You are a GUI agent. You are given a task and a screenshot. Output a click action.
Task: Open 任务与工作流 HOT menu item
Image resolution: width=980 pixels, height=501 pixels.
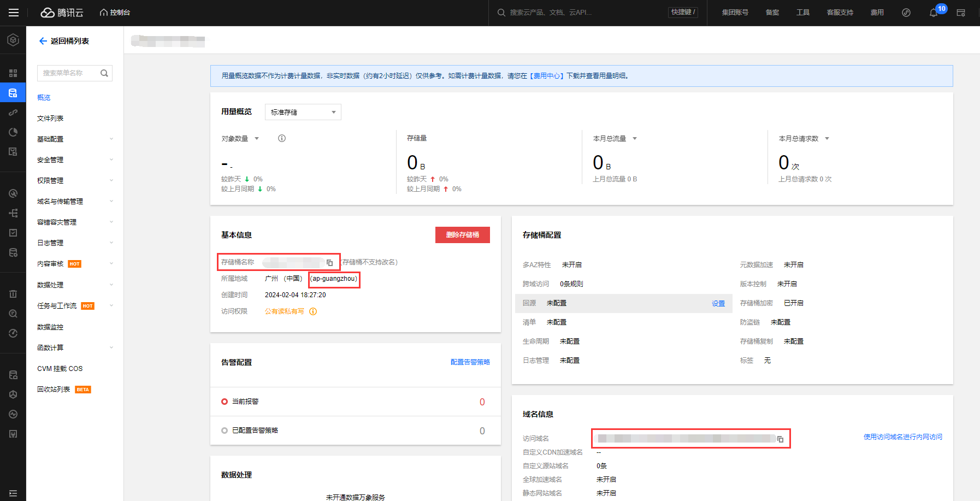66,306
